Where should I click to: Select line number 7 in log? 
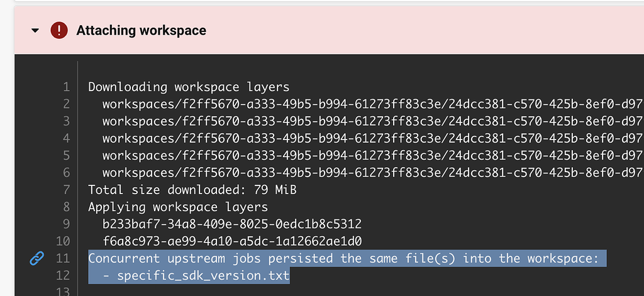[x=66, y=189]
